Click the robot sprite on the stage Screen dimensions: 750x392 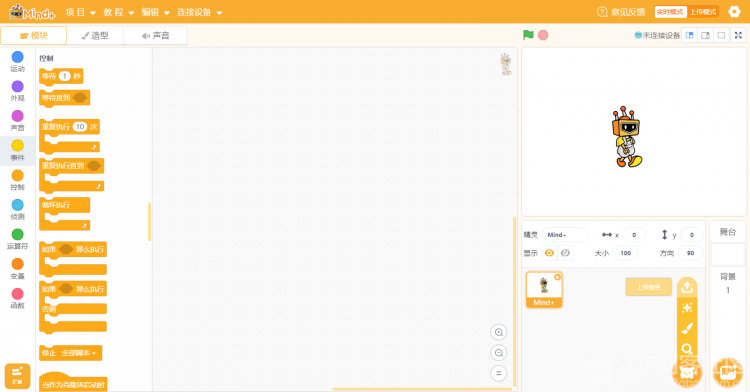pos(627,137)
